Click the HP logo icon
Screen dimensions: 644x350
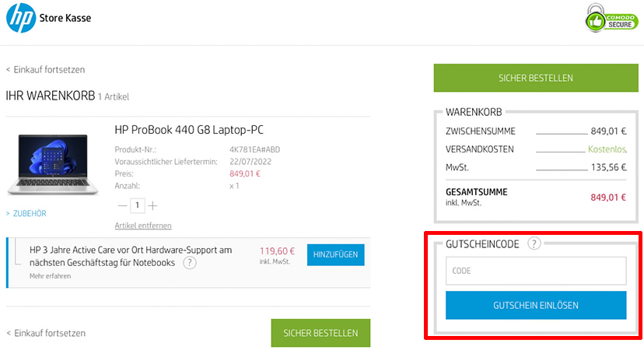coord(21,18)
